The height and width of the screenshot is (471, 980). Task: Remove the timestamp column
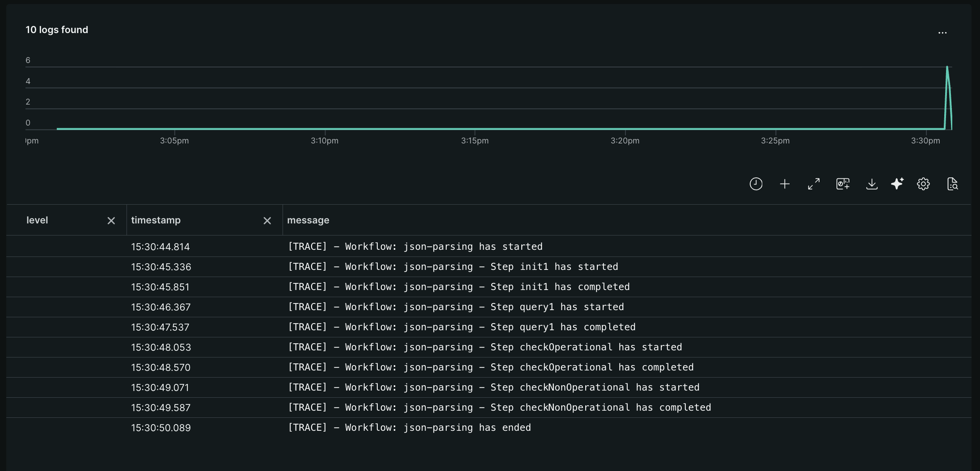(x=267, y=220)
